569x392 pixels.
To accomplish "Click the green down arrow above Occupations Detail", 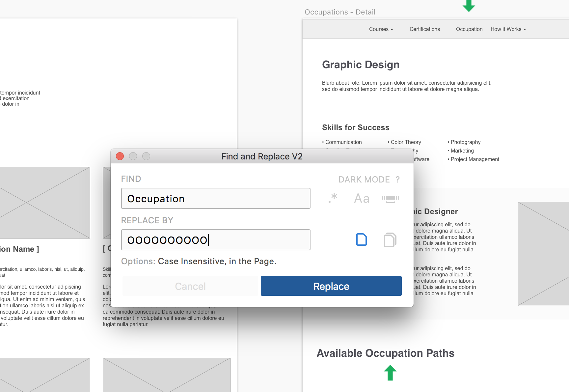I will [x=469, y=6].
